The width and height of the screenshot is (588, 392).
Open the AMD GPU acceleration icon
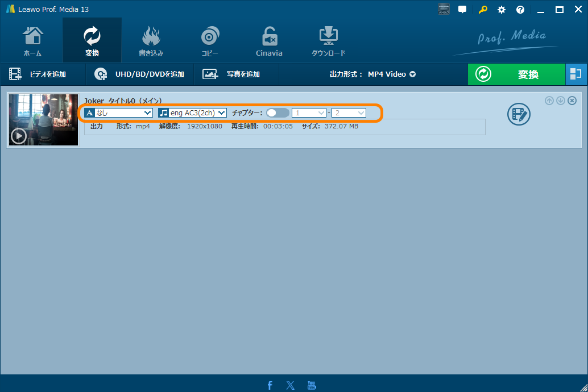444,9
